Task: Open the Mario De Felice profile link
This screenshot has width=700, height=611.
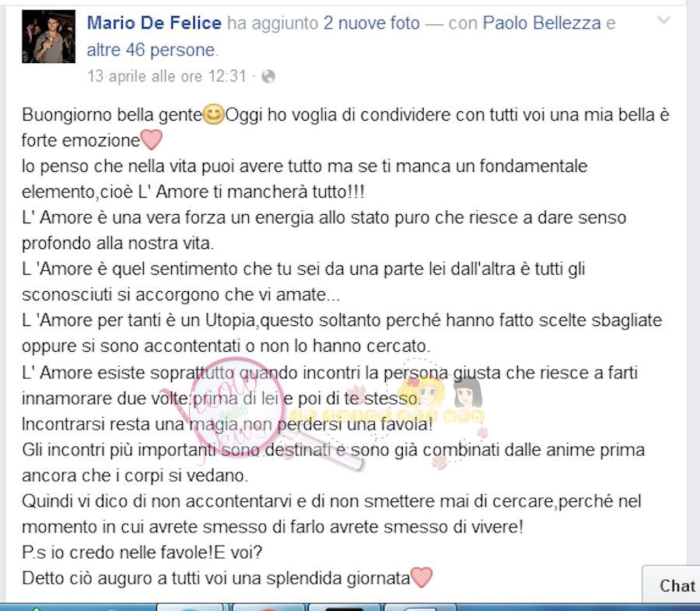Action: tap(154, 23)
